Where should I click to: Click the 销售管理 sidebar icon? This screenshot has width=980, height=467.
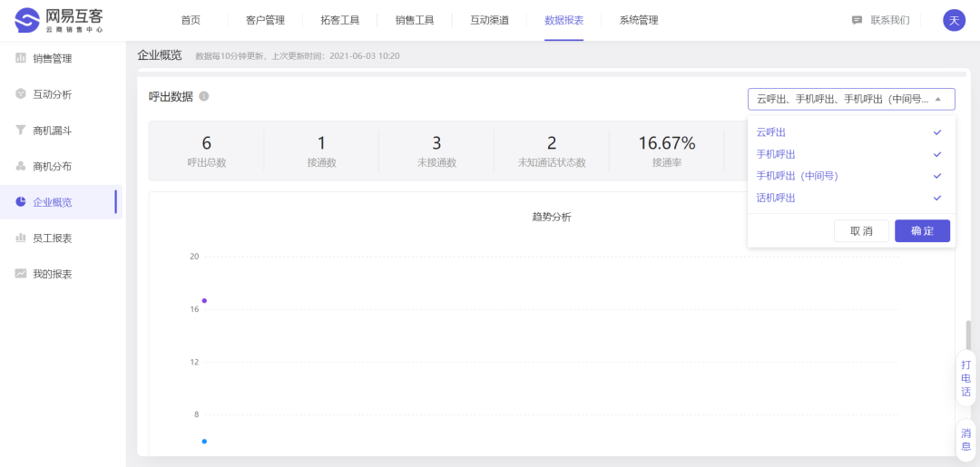click(21, 59)
